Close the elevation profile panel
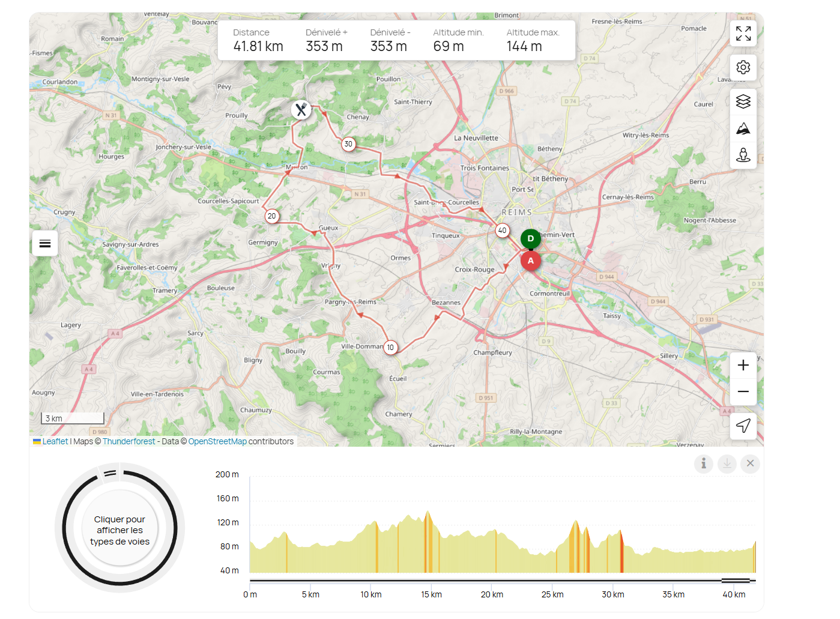The width and height of the screenshot is (840, 619). (750, 463)
